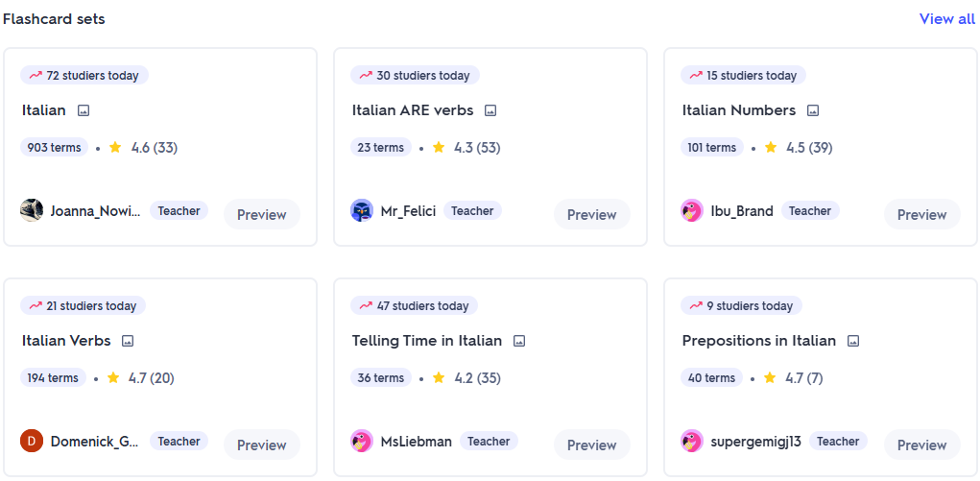Preview the Prepositions in Italian set
980x481 pixels.
(921, 445)
